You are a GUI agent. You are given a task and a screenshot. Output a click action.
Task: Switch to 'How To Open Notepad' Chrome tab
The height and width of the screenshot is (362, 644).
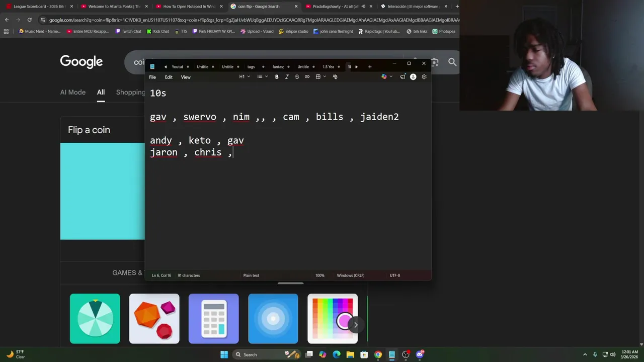pos(189,7)
